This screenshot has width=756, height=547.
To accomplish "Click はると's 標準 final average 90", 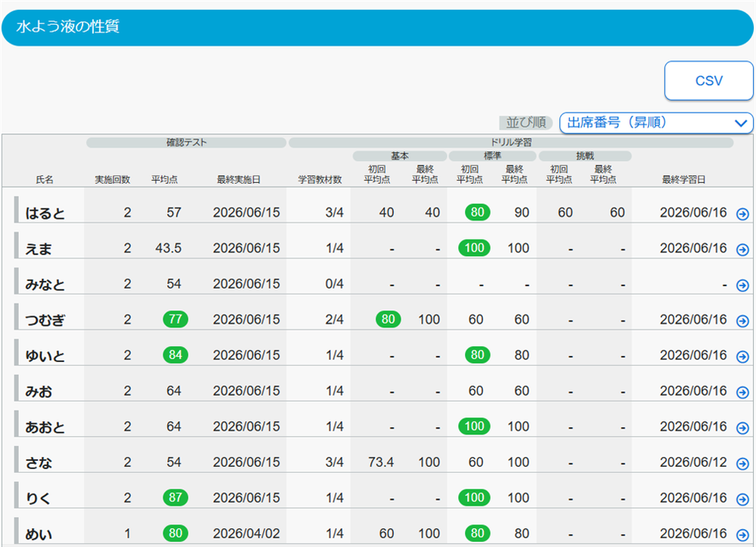I will 522,212.
